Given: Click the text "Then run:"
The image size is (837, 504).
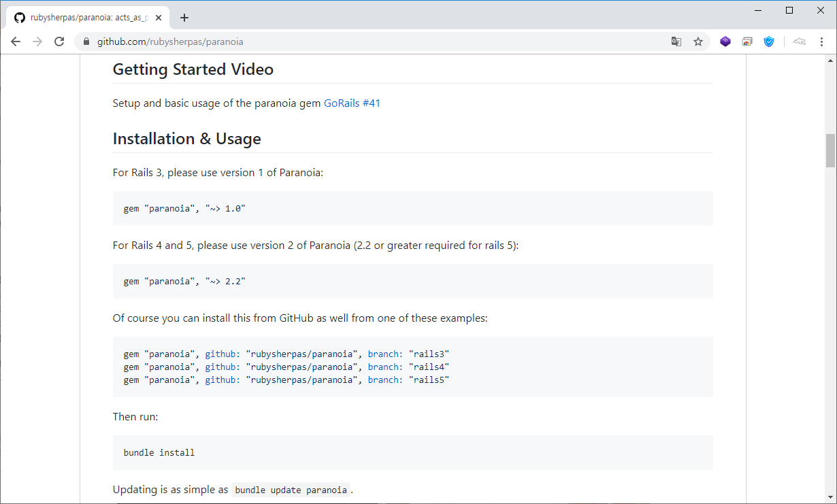Looking at the screenshot, I should [x=135, y=416].
